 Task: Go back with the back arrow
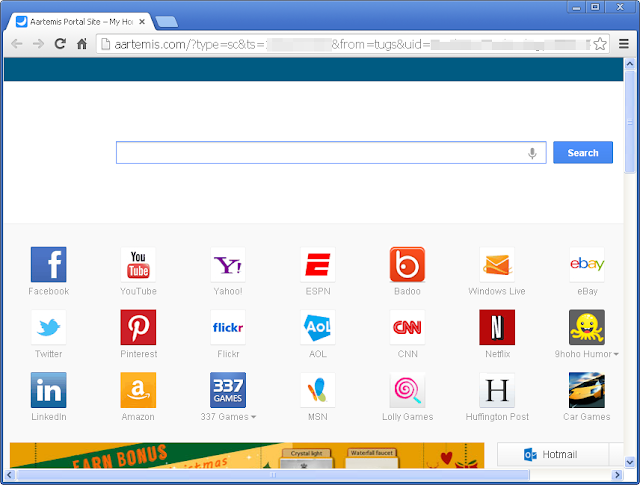(17, 43)
